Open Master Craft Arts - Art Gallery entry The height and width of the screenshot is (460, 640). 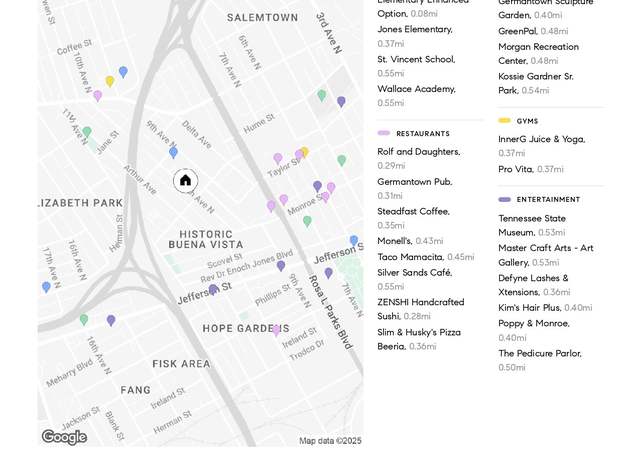[x=546, y=255]
